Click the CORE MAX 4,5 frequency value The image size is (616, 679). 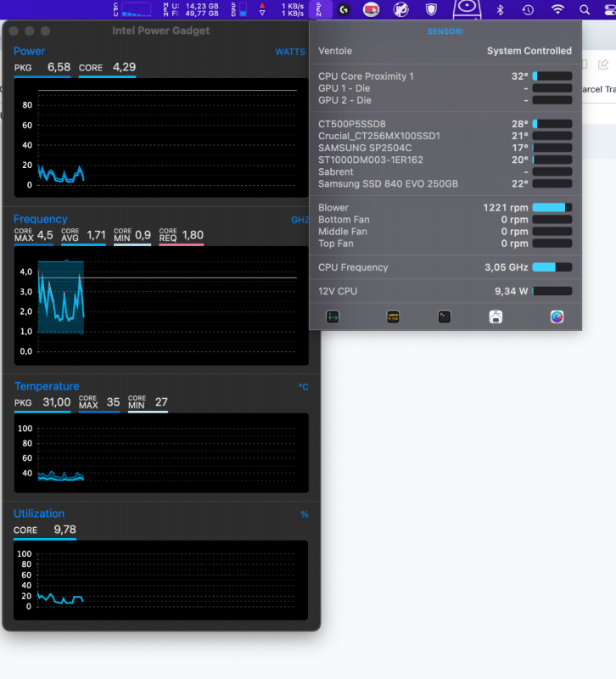[x=34, y=236]
